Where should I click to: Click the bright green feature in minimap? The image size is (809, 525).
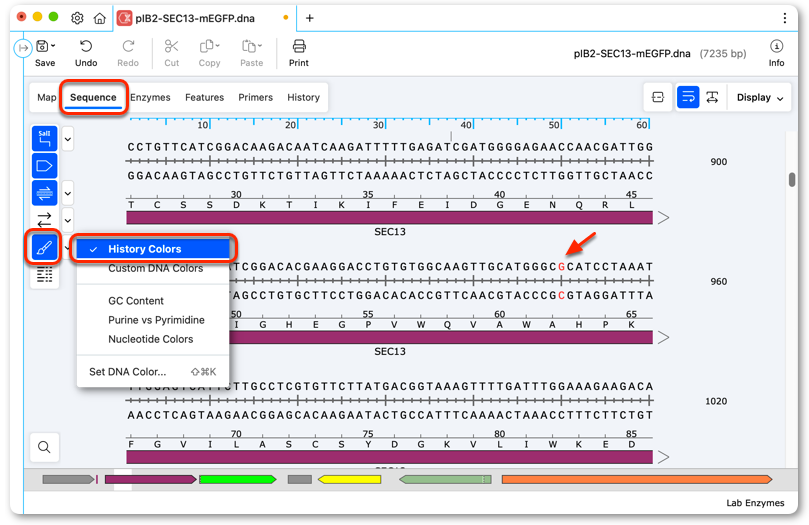[237, 480]
